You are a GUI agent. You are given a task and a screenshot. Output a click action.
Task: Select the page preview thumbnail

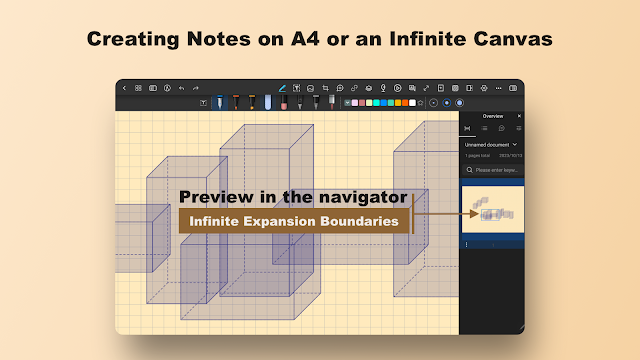click(493, 209)
